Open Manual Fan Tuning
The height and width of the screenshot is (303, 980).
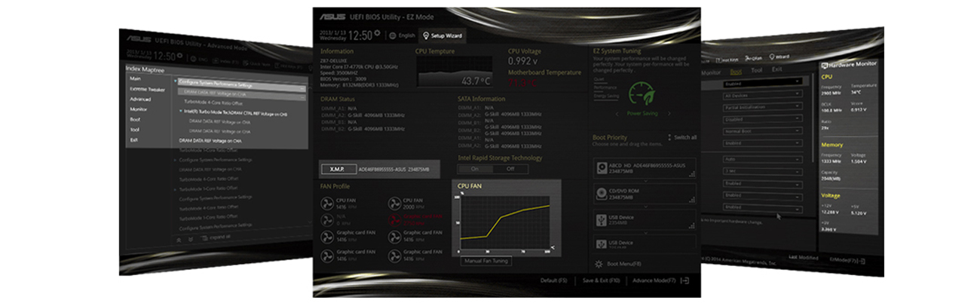(x=486, y=261)
